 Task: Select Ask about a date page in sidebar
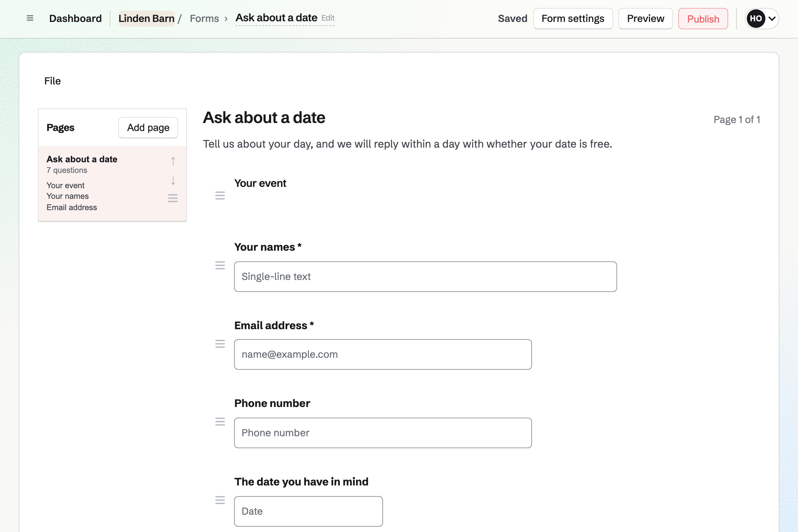click(x=112, y=184)
